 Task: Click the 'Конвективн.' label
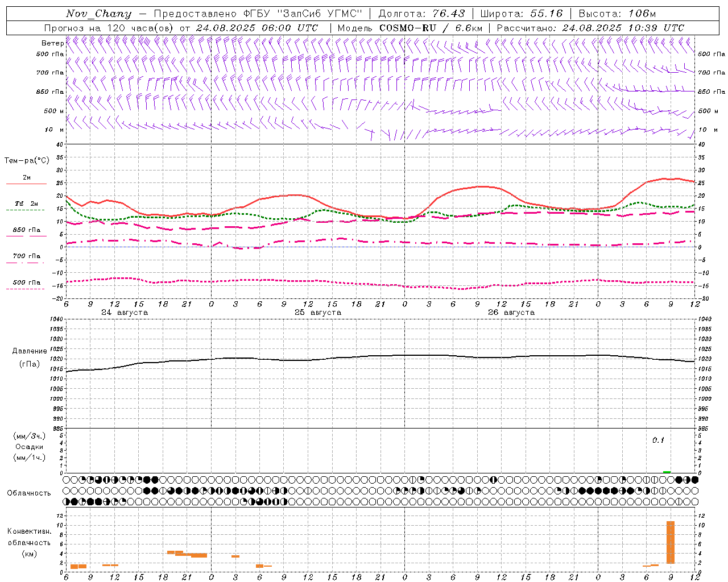(30, 531)
